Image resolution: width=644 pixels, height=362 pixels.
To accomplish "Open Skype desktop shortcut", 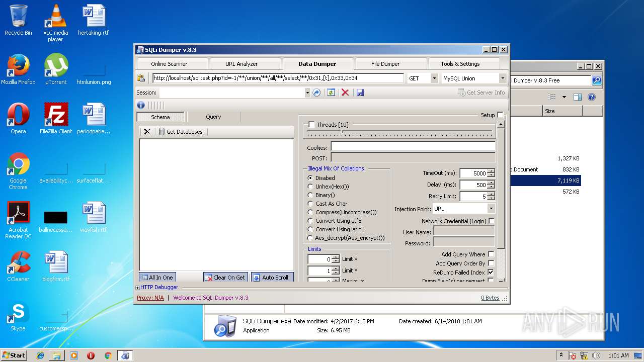I will click(x=18, y=316).
